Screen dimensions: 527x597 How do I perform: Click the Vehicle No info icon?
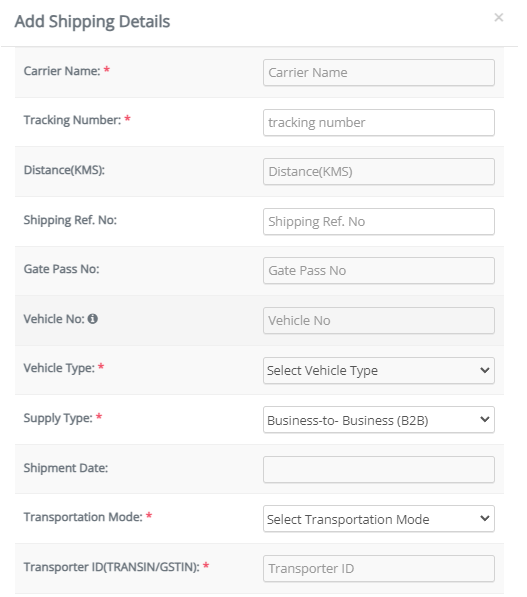93,319
